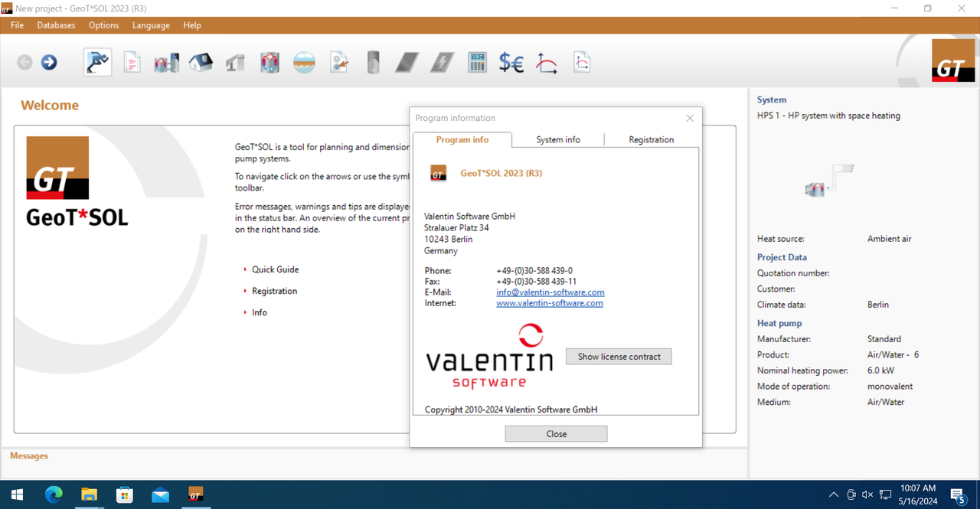Open the calculator simulation icon
The image size is (980, 509).
coord(477,63)
